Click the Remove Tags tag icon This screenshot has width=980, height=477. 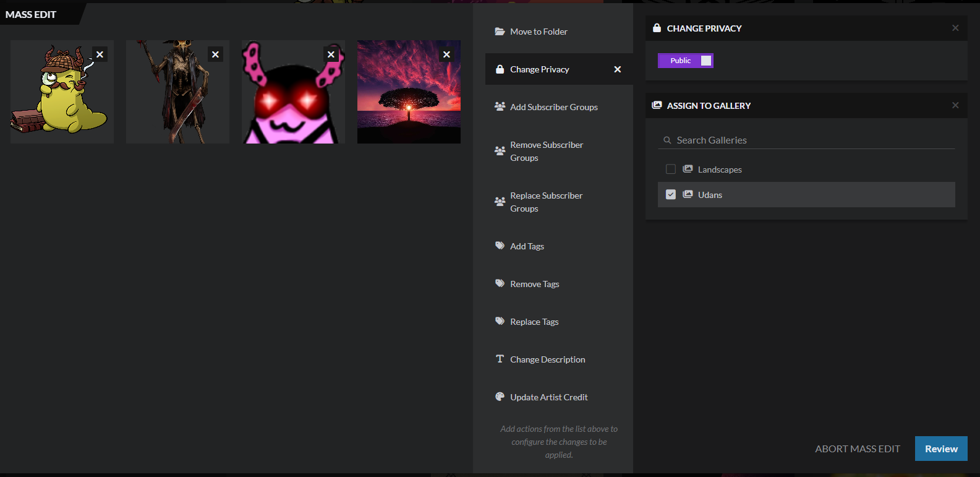click(500, 283)
